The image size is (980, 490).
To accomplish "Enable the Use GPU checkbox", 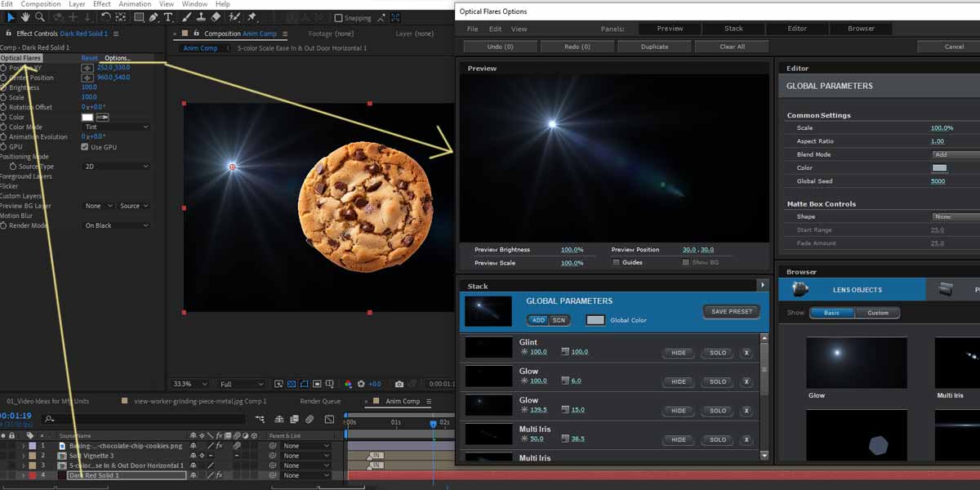I will pos(84,147).
